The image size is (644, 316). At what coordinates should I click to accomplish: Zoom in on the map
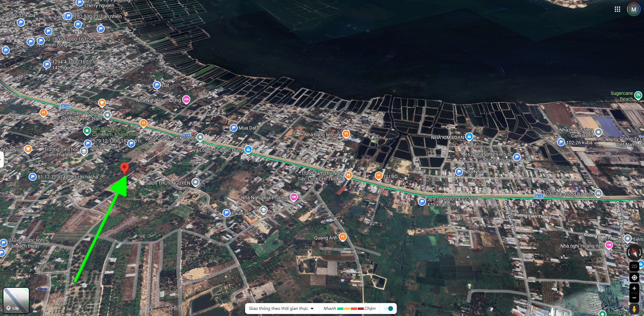tap(634, 288)
